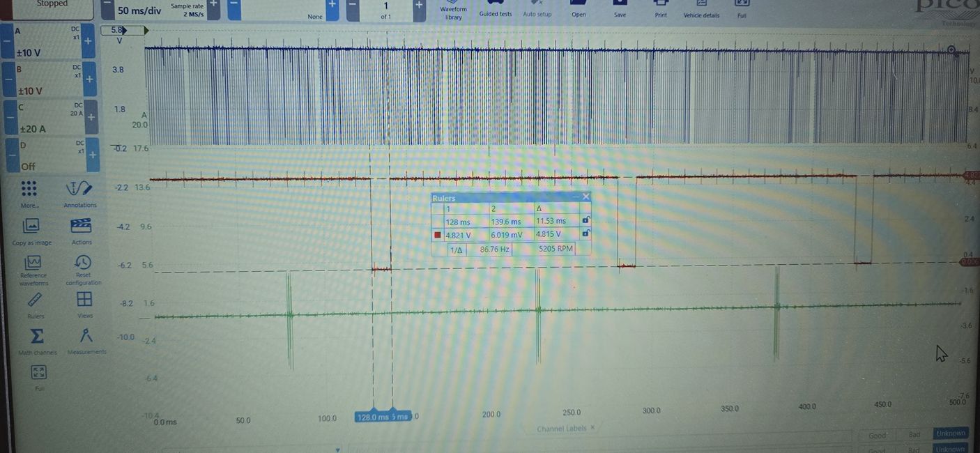Screen dimensions: 980x453
Task: Open Channel A ±10 V settings
Action: [x=42, y=43]
